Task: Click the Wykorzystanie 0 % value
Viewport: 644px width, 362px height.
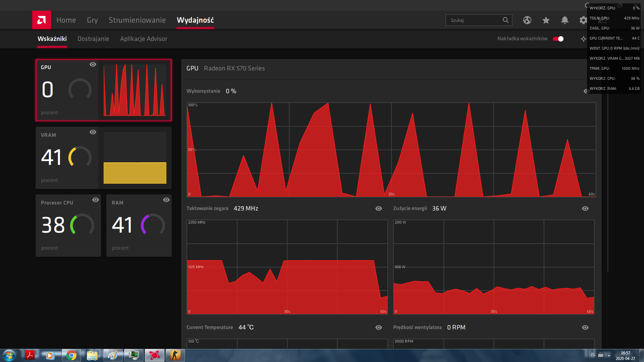Action: tap(231, 91)
